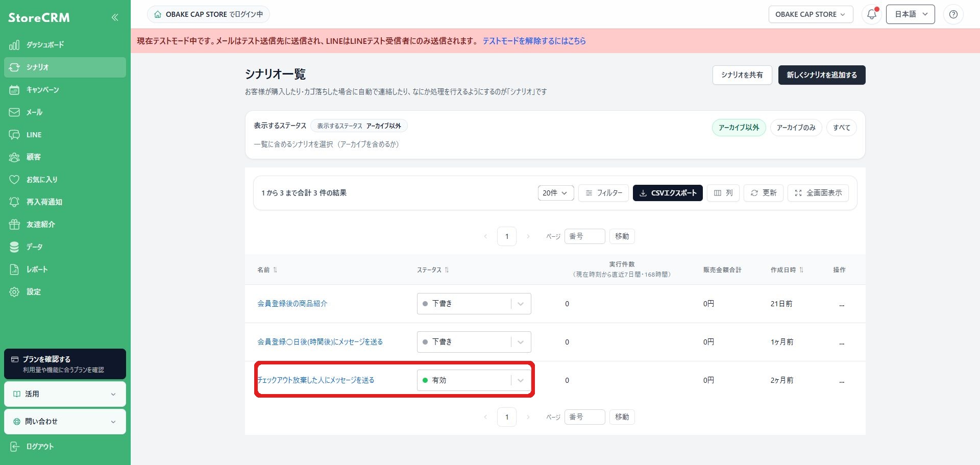Image resolution: width=980 pixels, height=465 pixels.
Task: Open the 日本語 language dropdown
Action: tap(910, 14)
